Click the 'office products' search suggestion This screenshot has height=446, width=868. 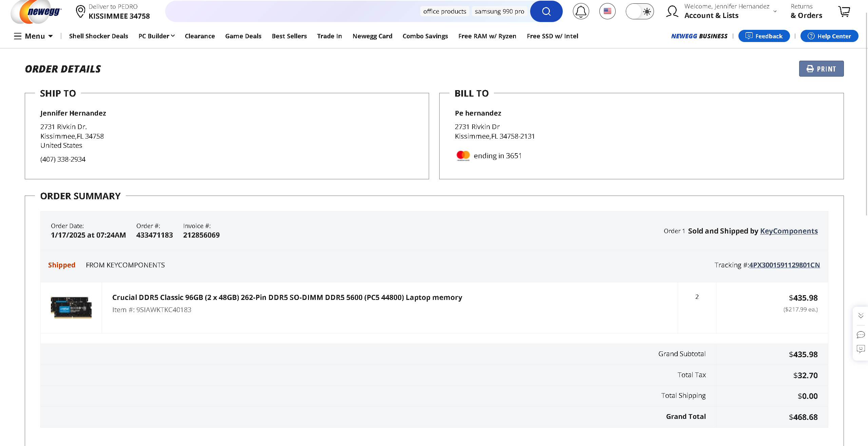[445, 12]
